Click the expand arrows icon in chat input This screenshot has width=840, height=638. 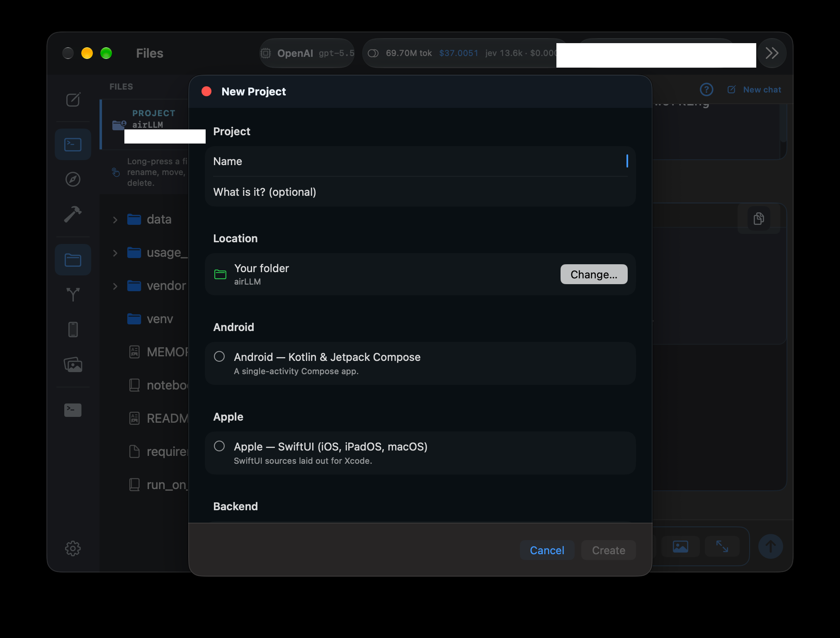(x=722, y=546)
